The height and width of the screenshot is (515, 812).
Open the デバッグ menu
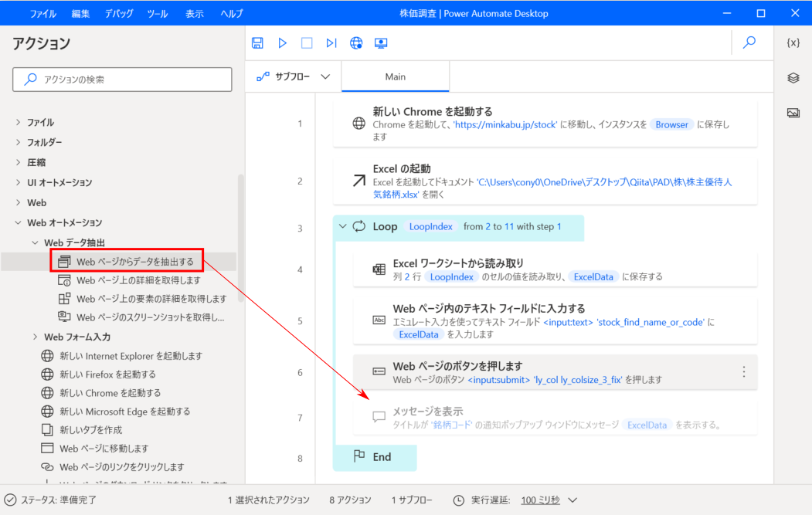pyautogui.click(x=118, y=14)
